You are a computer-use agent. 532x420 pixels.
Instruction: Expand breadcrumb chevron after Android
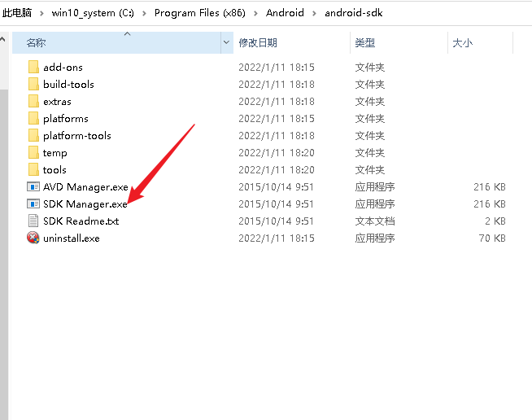pos(314,13)
